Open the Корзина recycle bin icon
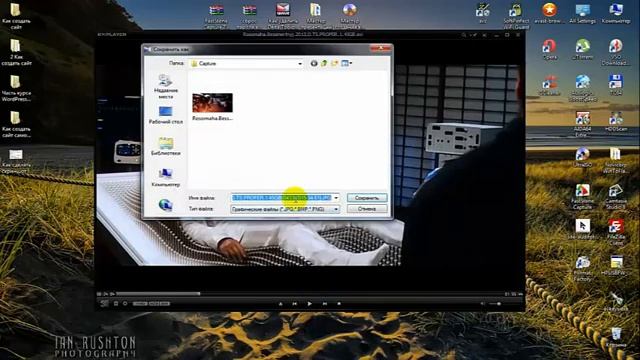The width and height of the screenshot is (640, 360). [616, 338]
